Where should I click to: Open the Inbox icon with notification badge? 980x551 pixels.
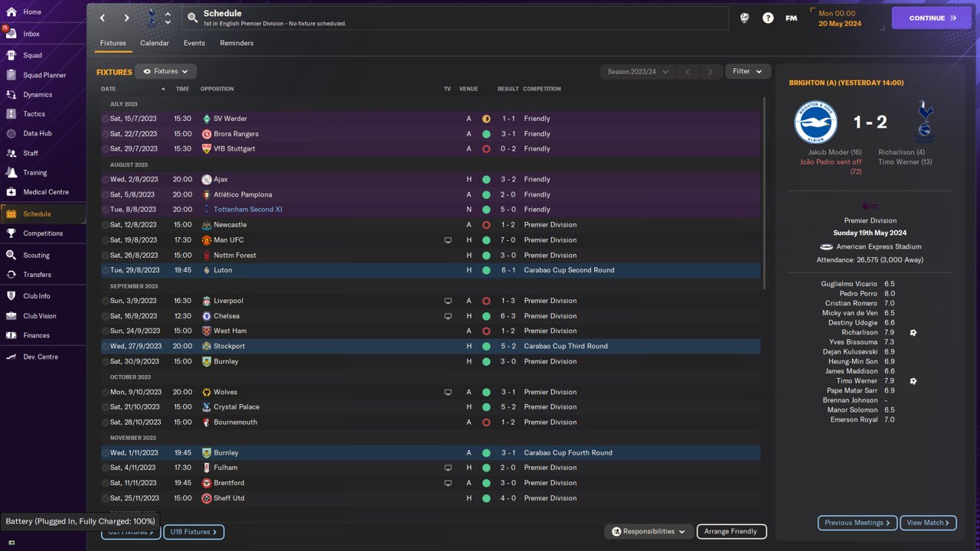click(x=11, y=34)
